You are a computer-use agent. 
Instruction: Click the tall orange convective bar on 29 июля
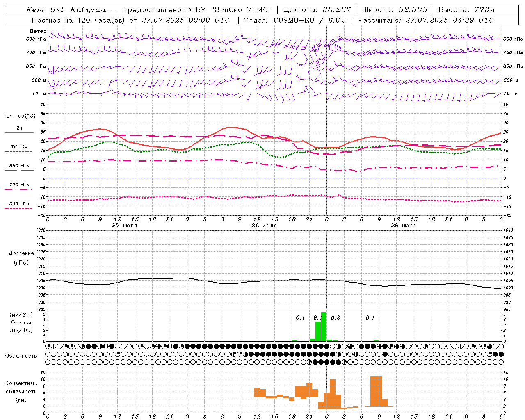coord(376,391)
